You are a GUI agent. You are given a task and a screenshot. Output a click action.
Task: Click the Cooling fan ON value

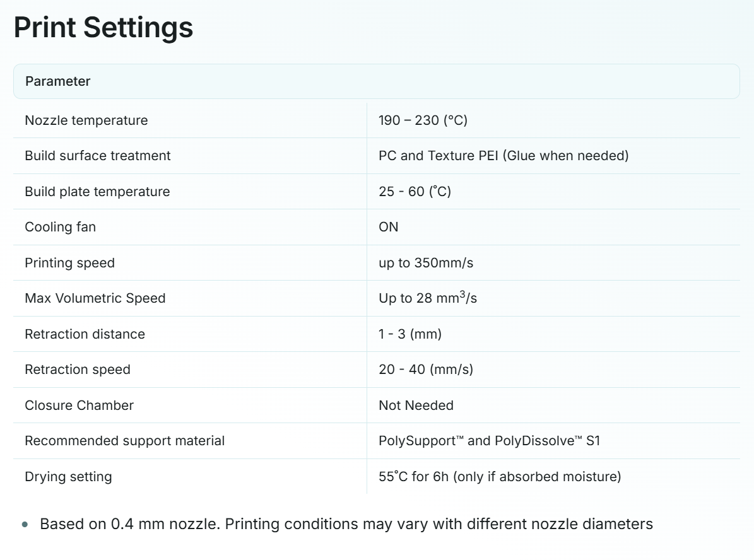(x=389, y=227)
